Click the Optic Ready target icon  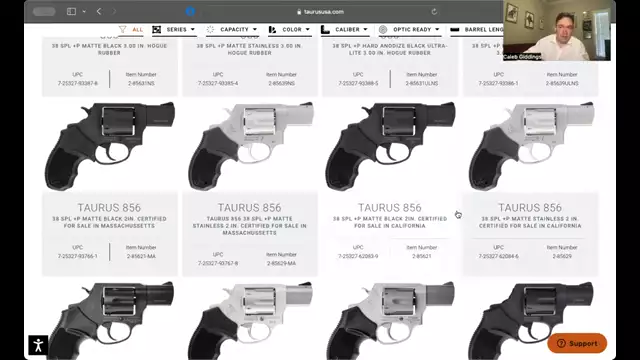[x=383, y=29]
